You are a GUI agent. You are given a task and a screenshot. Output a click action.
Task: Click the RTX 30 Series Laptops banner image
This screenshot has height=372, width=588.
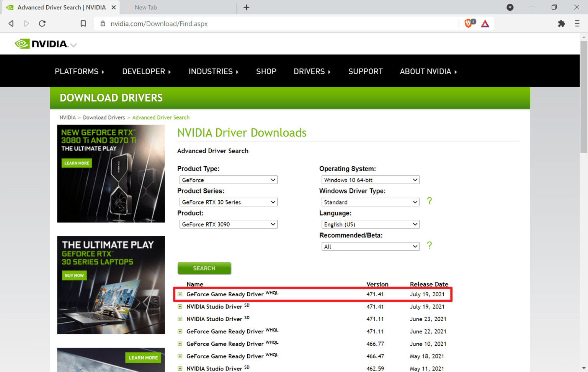tap(111, 285)
